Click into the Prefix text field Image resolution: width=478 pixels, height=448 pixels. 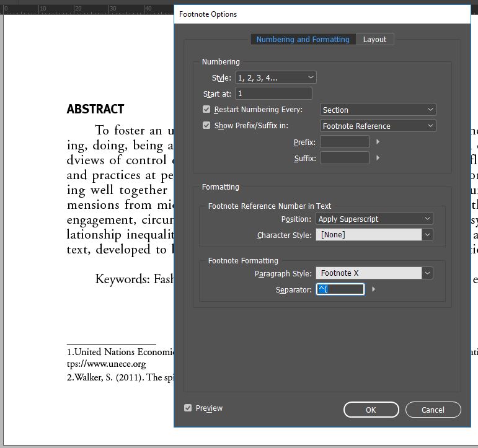(x=344, y=142)
